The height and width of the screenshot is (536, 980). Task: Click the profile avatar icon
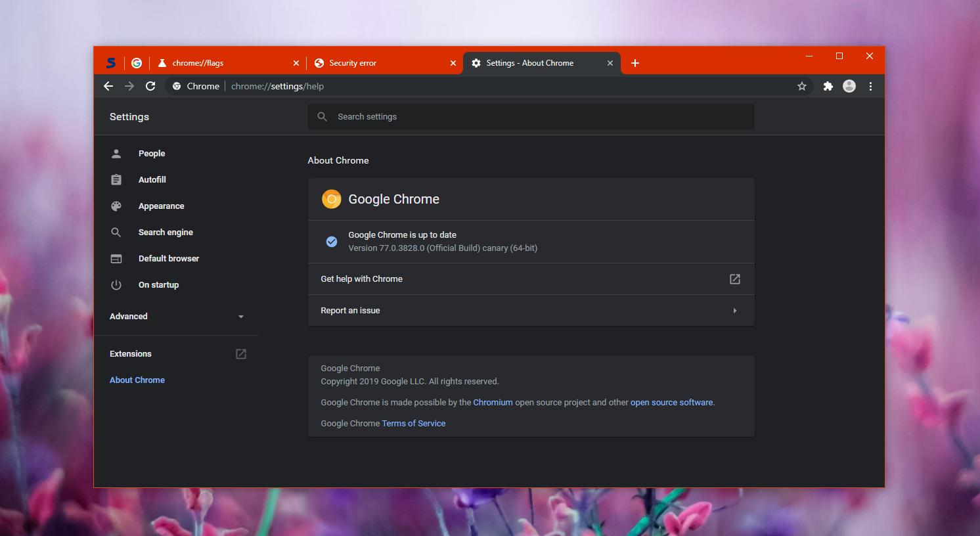coord(849,86)
